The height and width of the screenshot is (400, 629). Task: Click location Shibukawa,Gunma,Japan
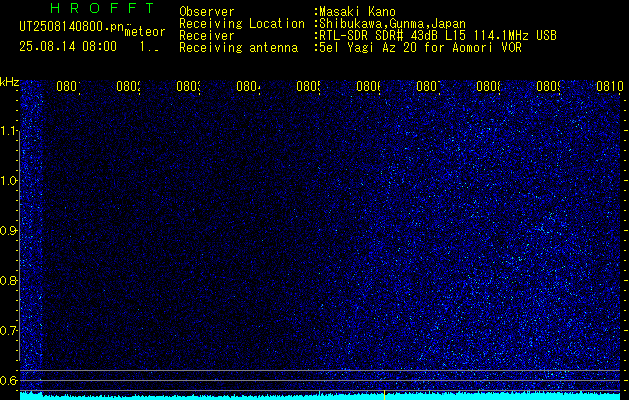pyautogui.click(x=392, y=24)
